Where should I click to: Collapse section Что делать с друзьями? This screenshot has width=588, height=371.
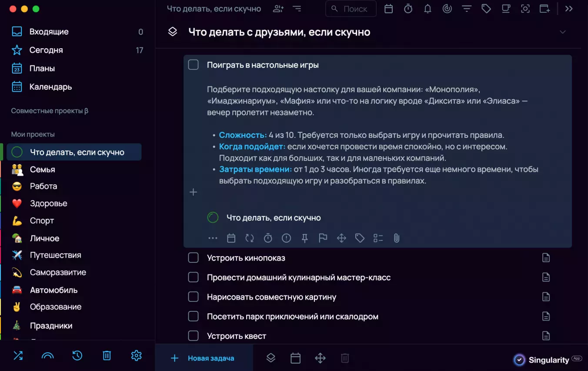(563, 32)
